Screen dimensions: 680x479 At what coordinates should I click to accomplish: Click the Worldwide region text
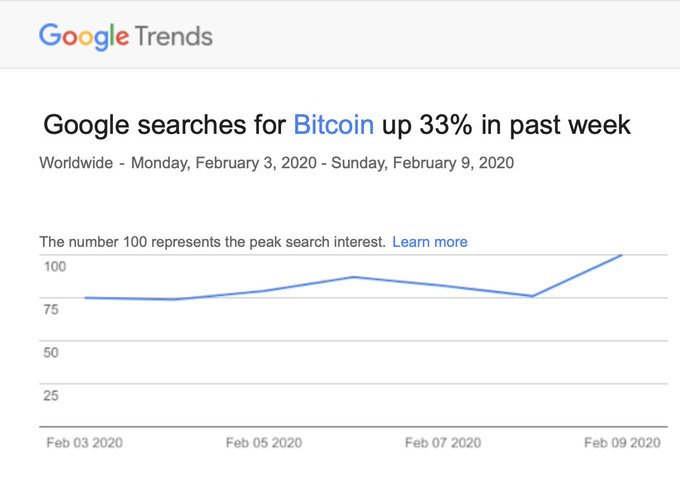[76, 163]
